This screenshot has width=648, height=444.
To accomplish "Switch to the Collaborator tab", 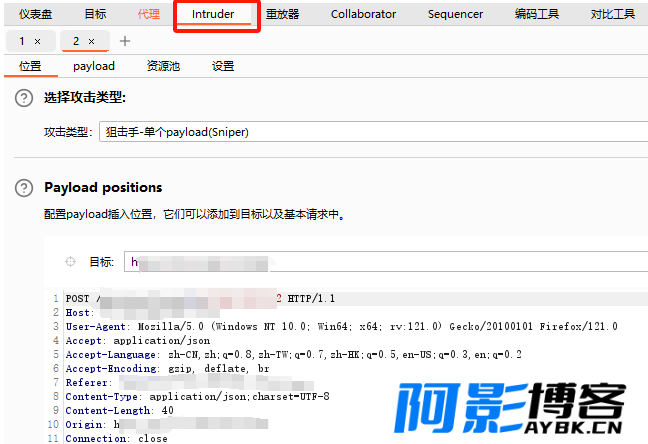I will pyautogui.click(x=363, y=14).
